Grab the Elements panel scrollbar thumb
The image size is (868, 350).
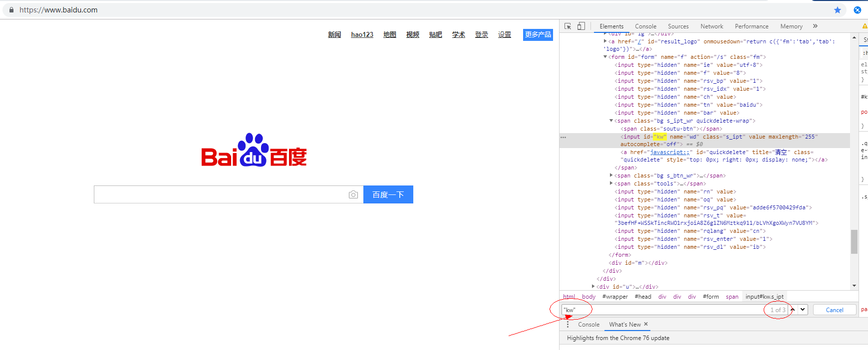(x=855, y=242)
